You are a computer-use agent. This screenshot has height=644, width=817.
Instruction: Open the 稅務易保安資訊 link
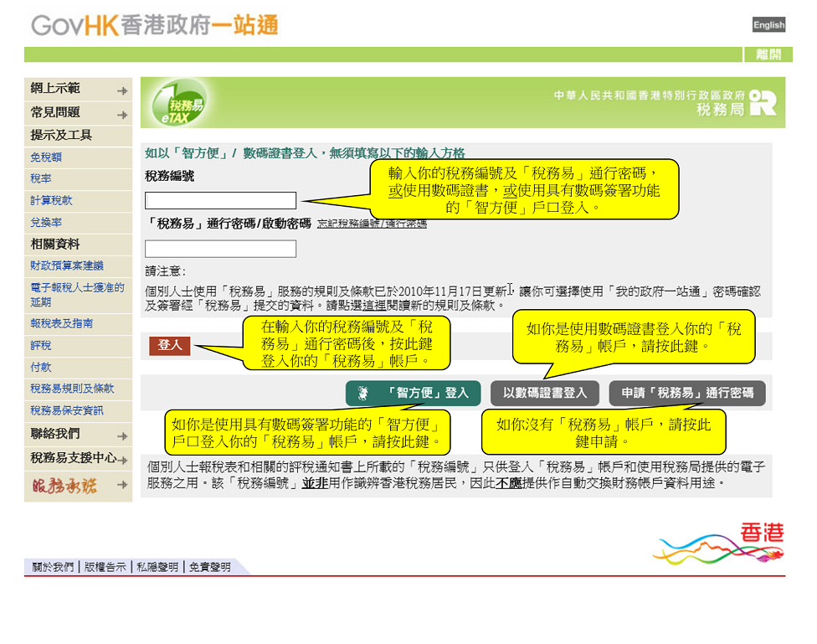[x=67, y=411]
